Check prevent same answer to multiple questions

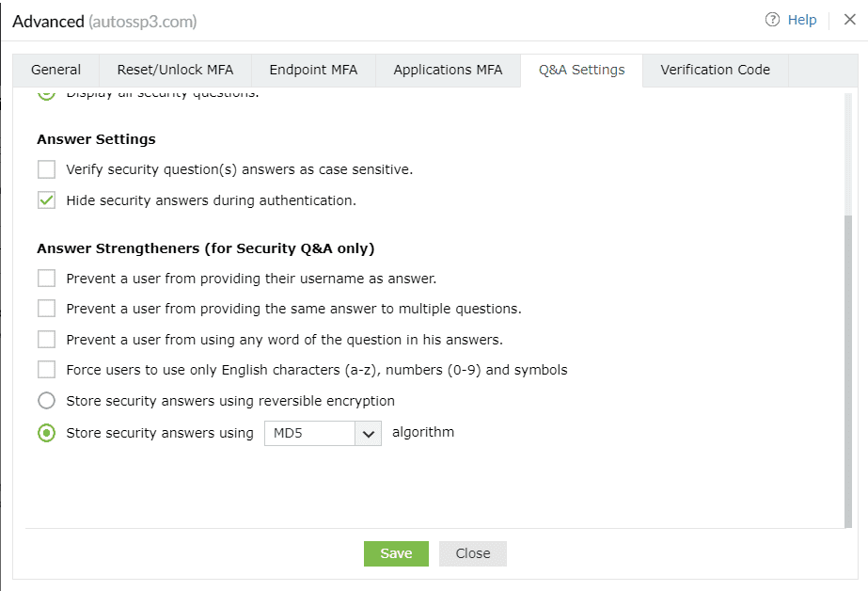pos(47,309)
